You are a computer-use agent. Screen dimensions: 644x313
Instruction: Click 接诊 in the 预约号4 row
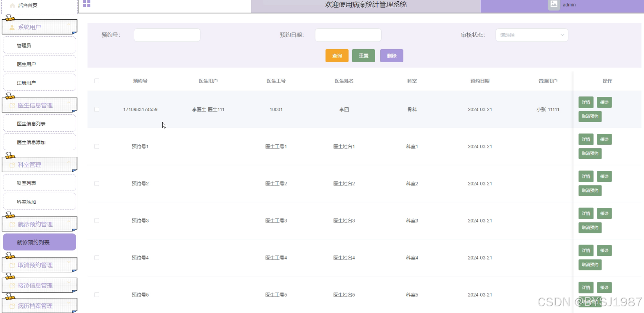click(604, 250)
